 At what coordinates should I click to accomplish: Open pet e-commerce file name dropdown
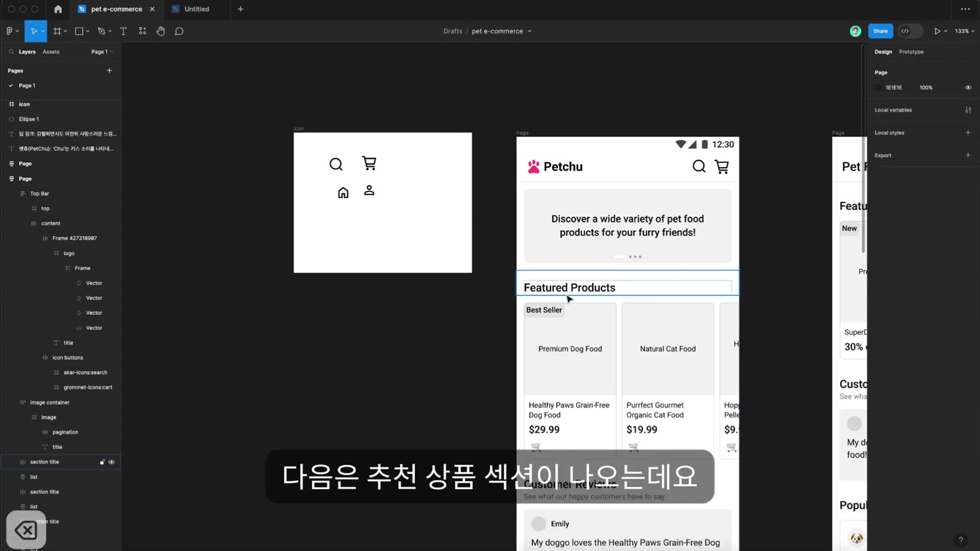(x=529, y=31)
